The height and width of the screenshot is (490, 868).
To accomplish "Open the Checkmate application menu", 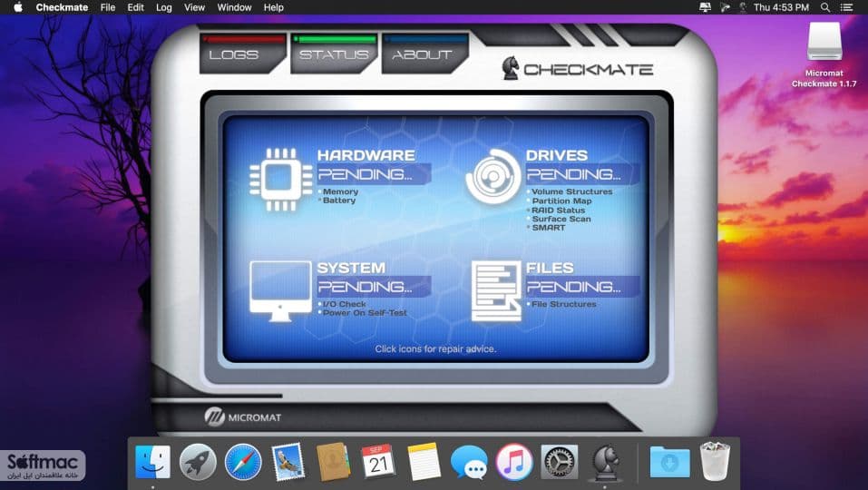I will point(62,7).
